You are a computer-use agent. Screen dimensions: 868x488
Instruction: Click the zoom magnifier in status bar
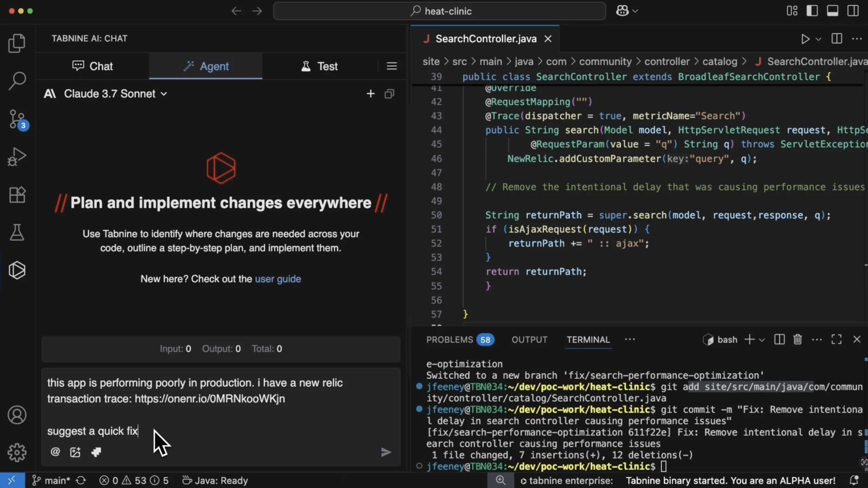500,480
